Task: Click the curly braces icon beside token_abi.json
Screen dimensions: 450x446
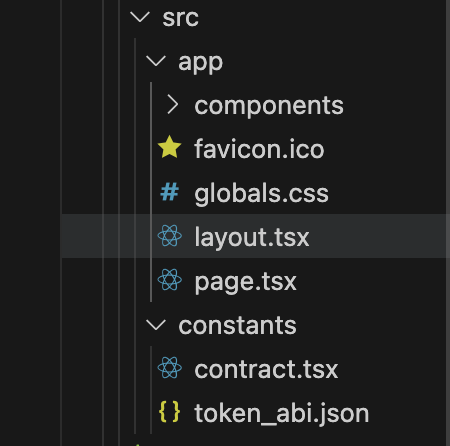Action: [169, 412]
